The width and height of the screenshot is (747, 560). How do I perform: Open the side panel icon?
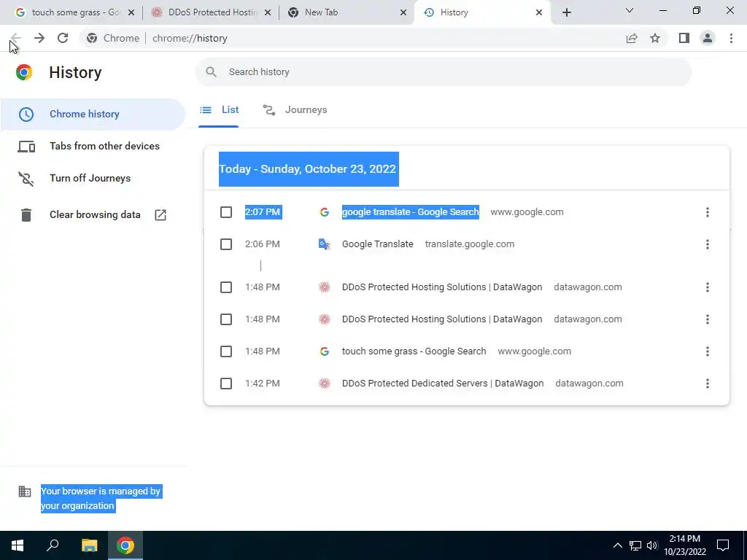pos(684,38)
